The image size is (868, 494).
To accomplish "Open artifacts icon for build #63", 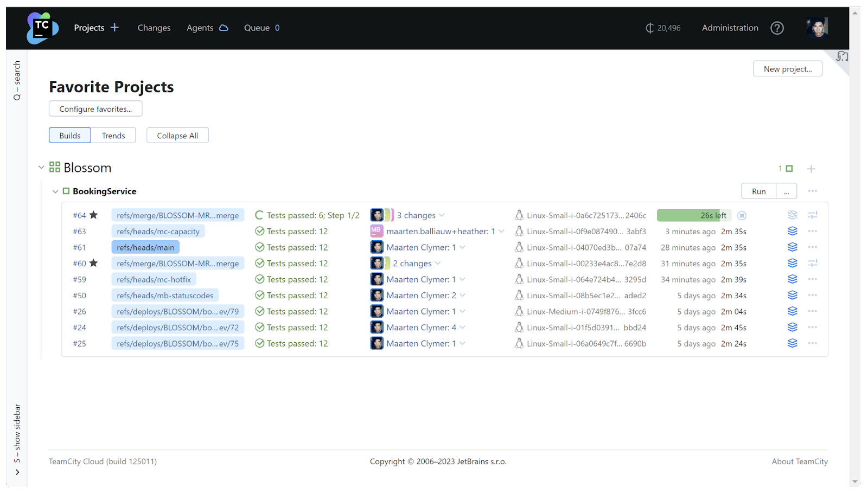I will point(793,231).
